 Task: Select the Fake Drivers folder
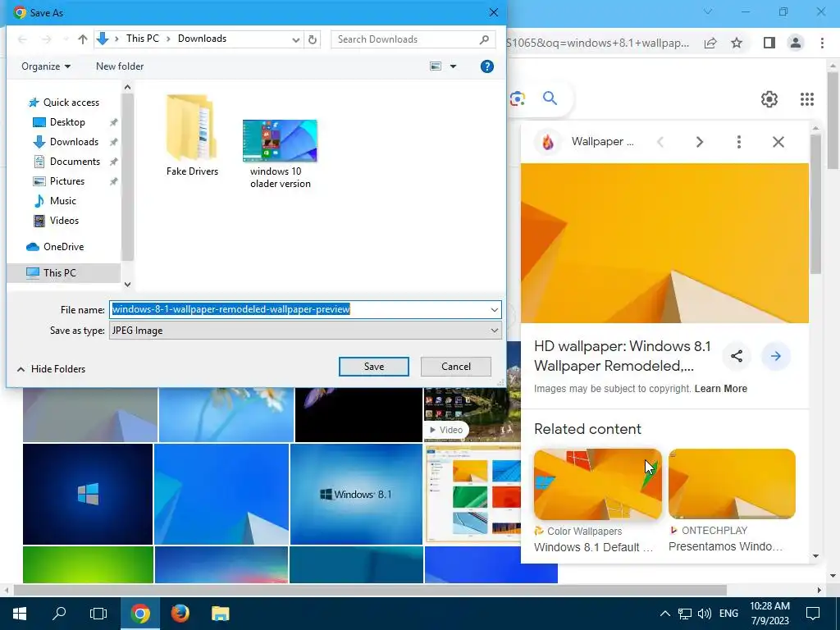click(192, 135)
